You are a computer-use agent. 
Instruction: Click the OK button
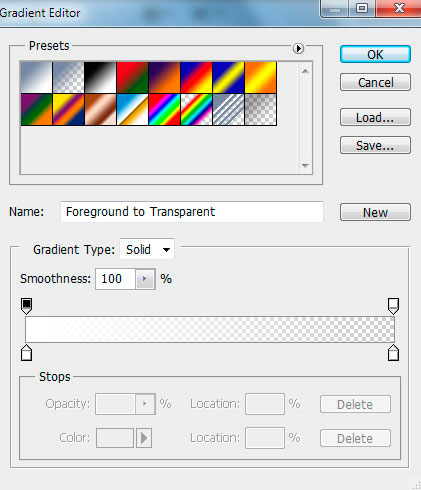point(375,54)
